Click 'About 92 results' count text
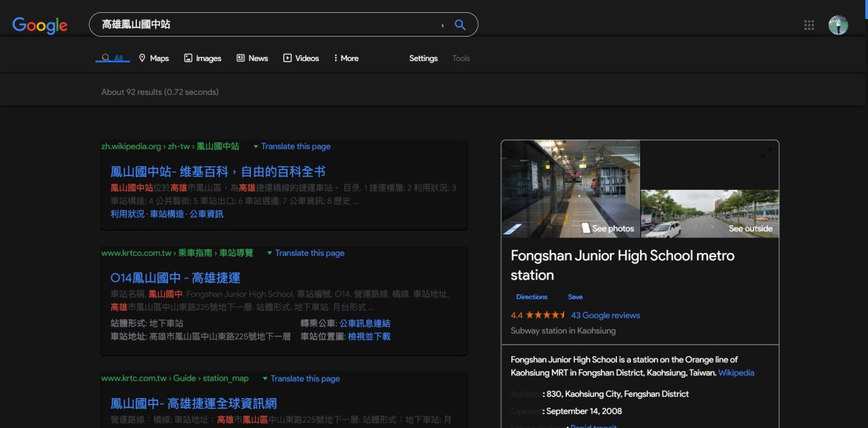The image size is (868, 428). click(x=160, y=92)
